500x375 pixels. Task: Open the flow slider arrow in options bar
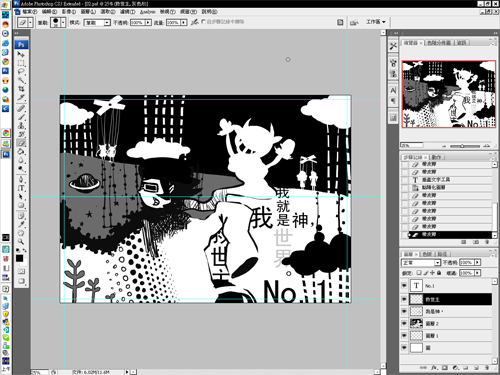184,23
